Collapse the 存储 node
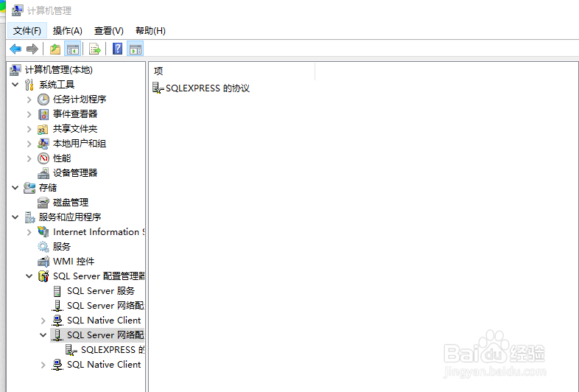Screen dimensions: 579x392 [15, 188]
